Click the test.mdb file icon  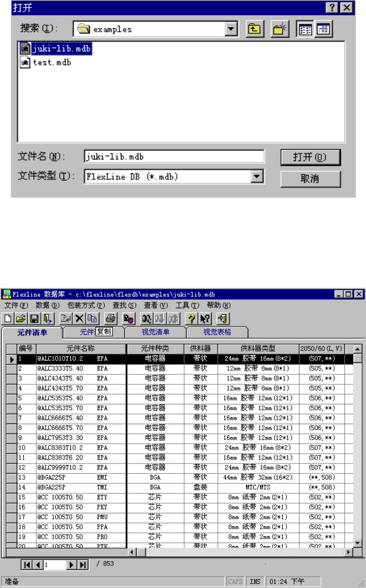coord(25,62)
